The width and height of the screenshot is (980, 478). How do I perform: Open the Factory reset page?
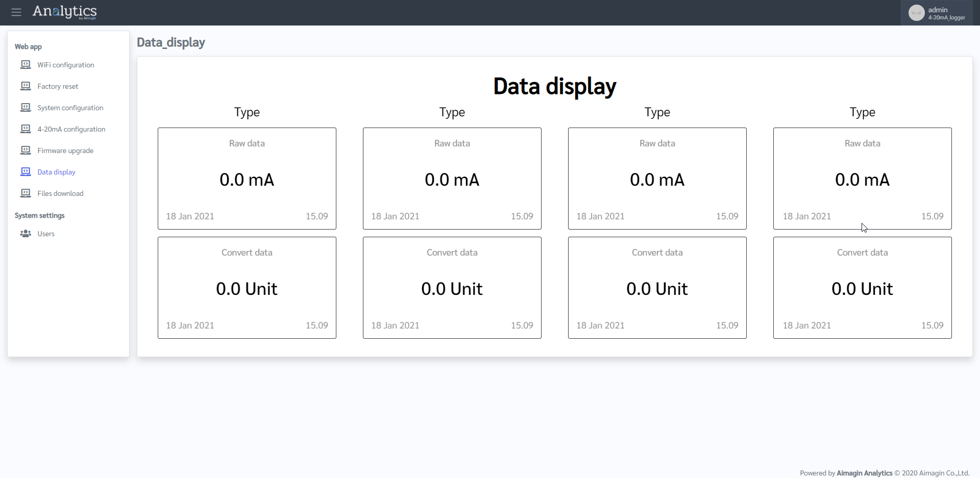click(x=58, y=86)
